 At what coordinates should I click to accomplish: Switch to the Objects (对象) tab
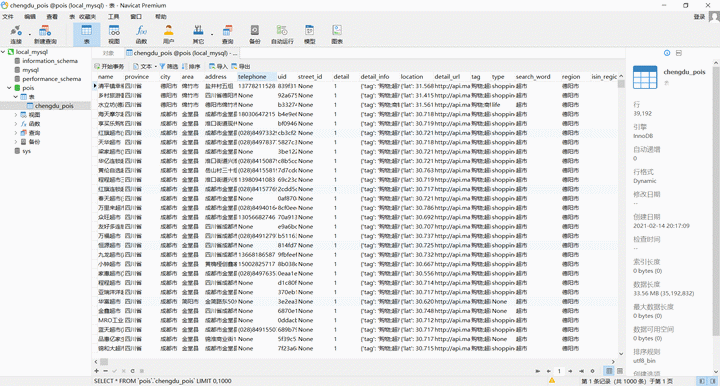[x=108, y=53]
